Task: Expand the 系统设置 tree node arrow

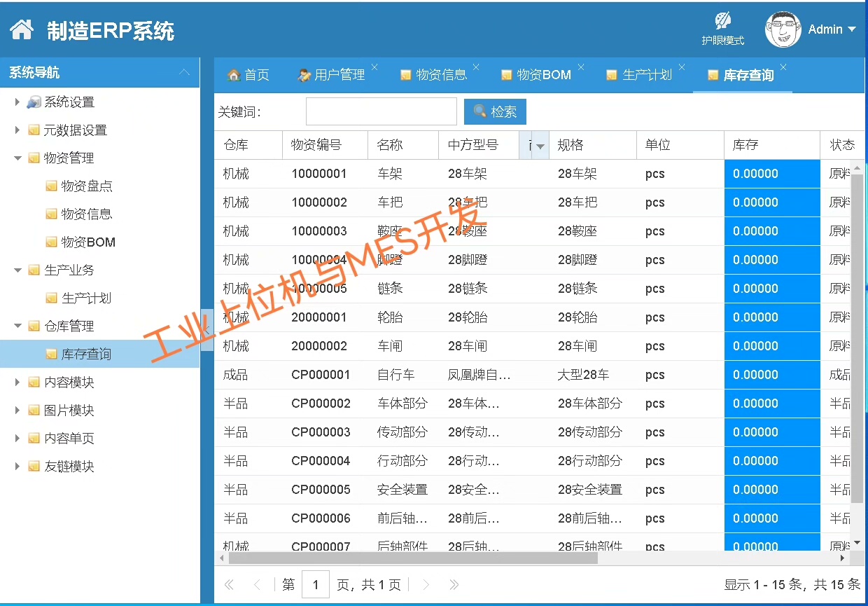Action: pos(17,102)
